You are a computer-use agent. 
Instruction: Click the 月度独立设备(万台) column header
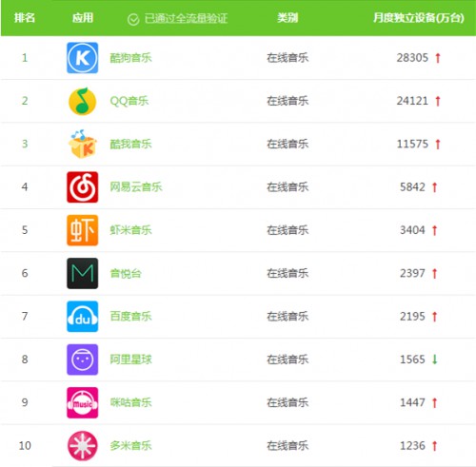click(419, 18)
